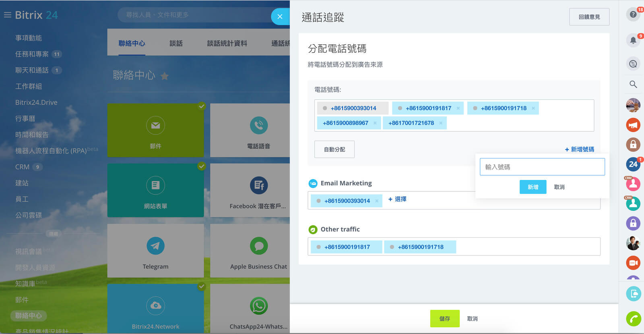Click the 回饋意見 feedback button

tap(589, 17)
